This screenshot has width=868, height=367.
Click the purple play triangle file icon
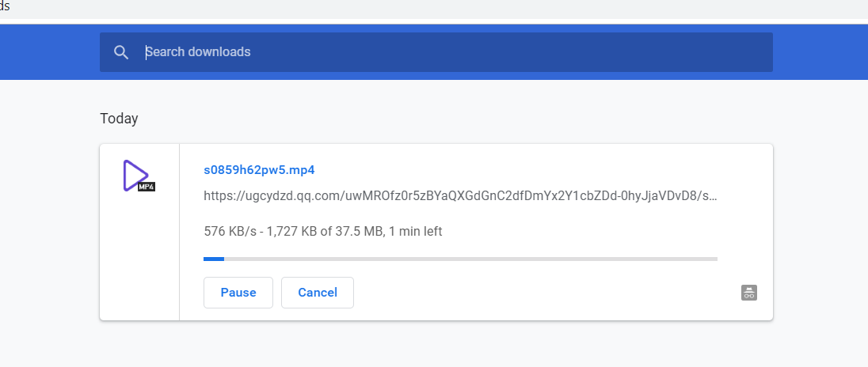tap(135, 173)
